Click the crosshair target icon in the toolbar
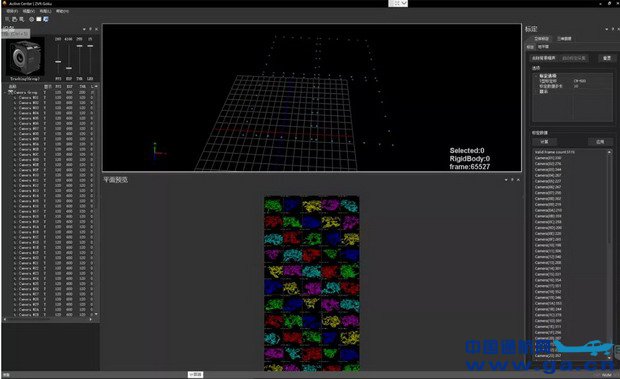Image resolution: width=620 pixels, height=379 pixels. 32,19
